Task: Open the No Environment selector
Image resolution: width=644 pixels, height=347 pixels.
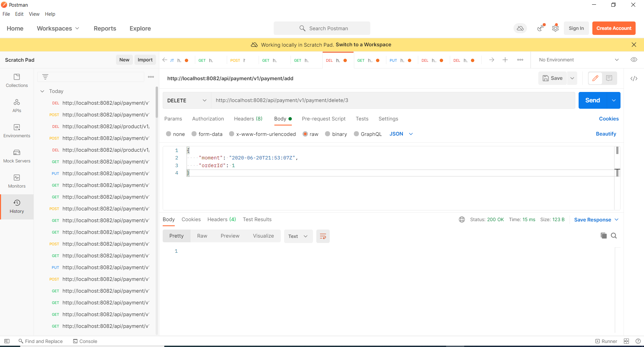Action: click(579, 60)
